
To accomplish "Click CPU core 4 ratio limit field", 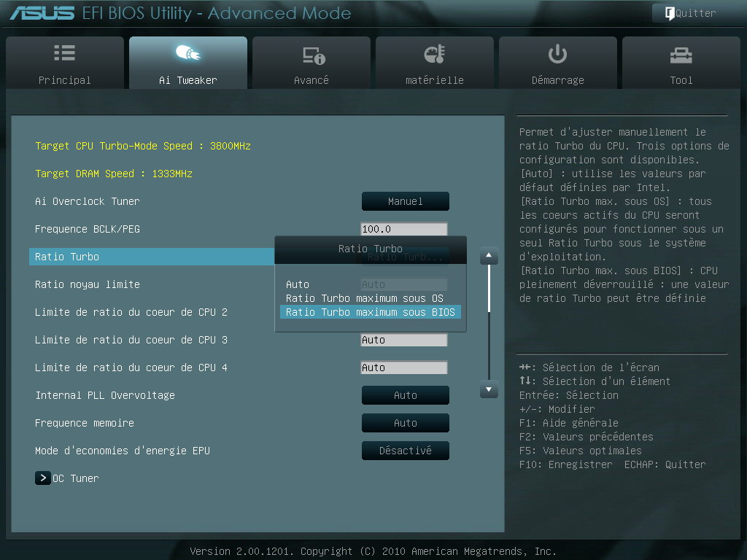I will coord(404,367).
